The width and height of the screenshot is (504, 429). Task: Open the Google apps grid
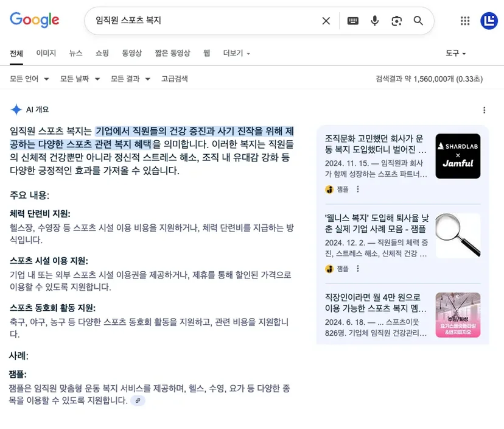(x=465, y=21)
